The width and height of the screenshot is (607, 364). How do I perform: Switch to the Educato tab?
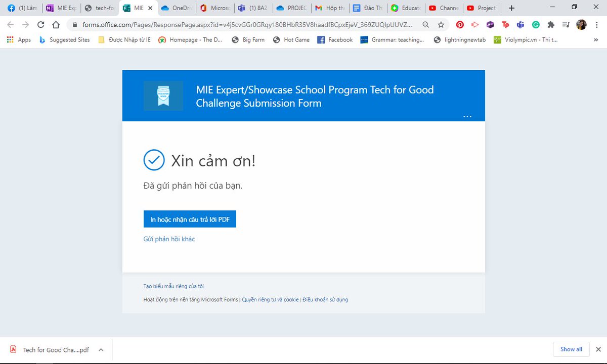point(407,8)
